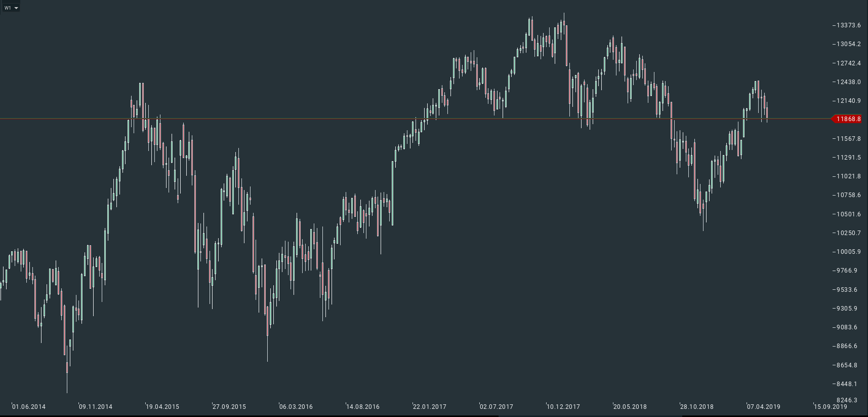Open the W1 timeframe dropdown
Image resolution: width=868 pixels, height=417 pixels.
pos(11,8)
